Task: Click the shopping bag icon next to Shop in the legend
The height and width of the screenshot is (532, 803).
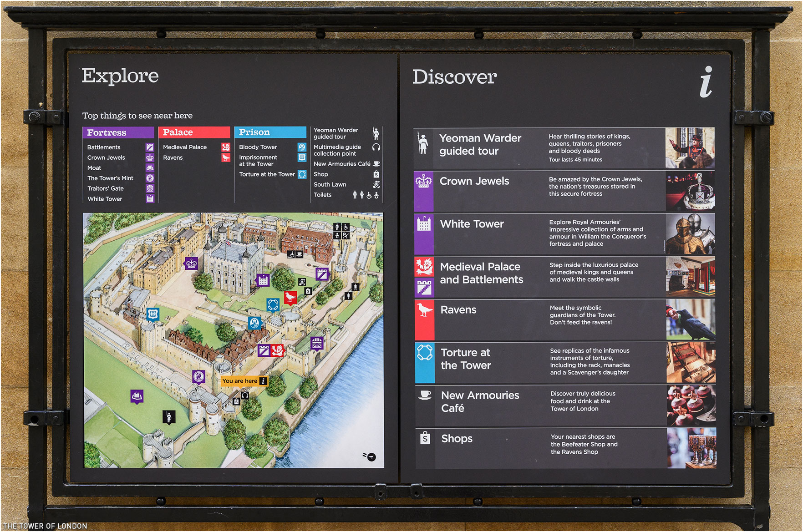Action: click(x=376, y=174)
